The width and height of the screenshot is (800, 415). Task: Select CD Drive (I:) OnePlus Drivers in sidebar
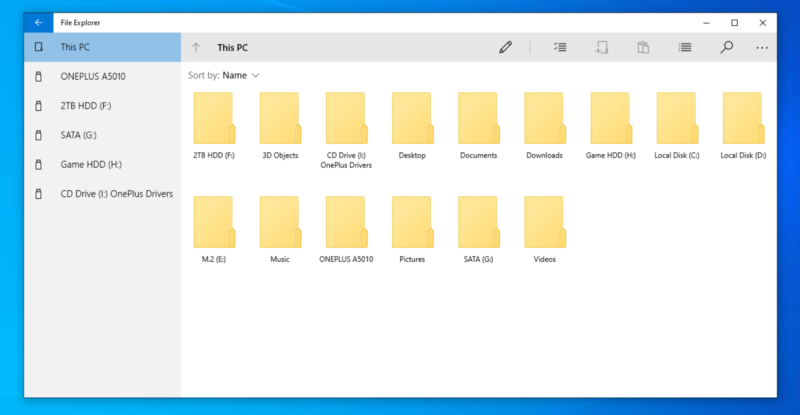click(103, 194)
